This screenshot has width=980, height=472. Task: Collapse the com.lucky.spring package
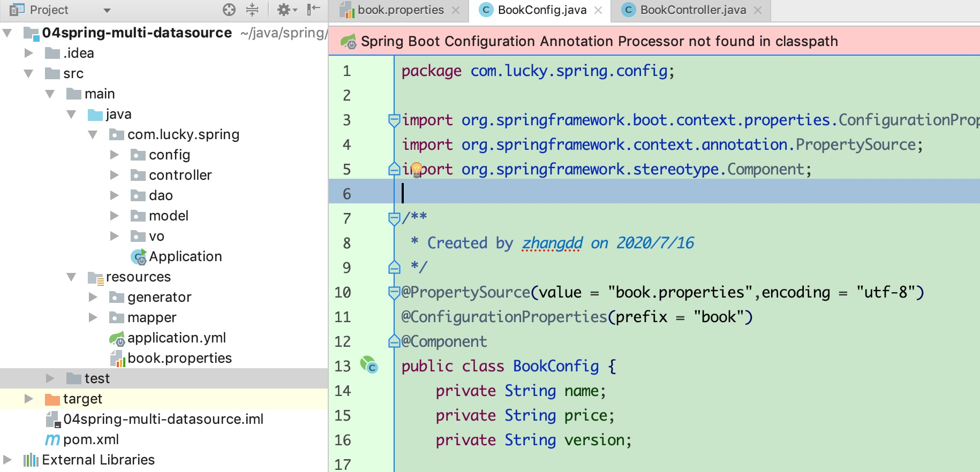pos(93,134)
